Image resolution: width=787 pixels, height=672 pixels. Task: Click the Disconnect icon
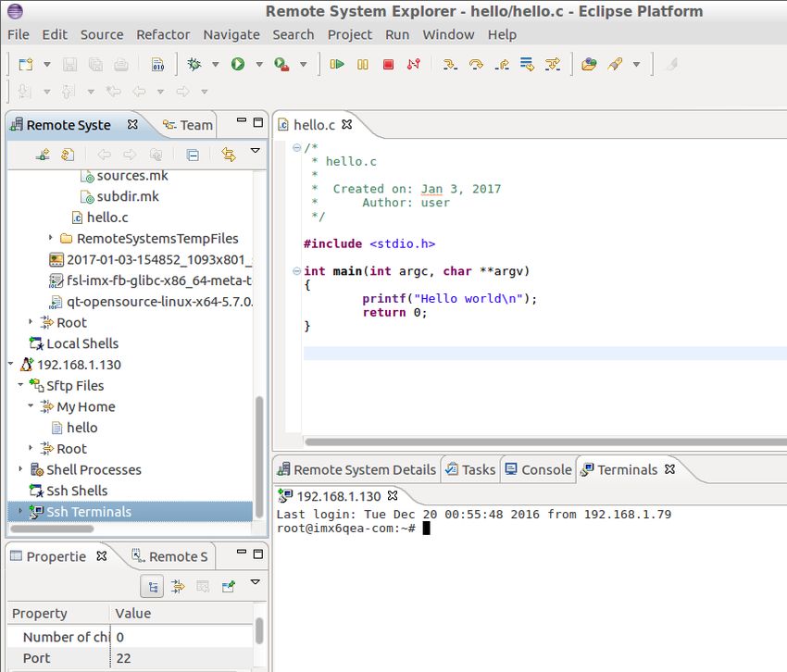pos(414,64)
